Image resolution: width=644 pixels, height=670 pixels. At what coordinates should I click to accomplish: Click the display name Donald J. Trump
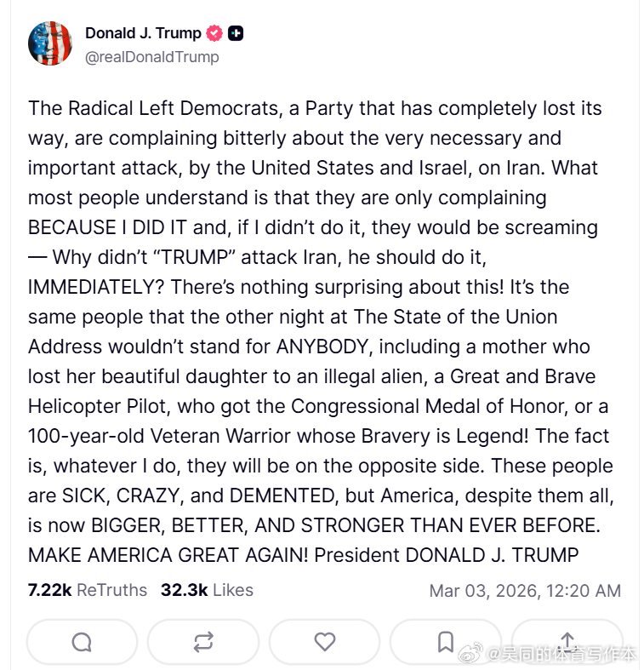(x=143, y=34)
